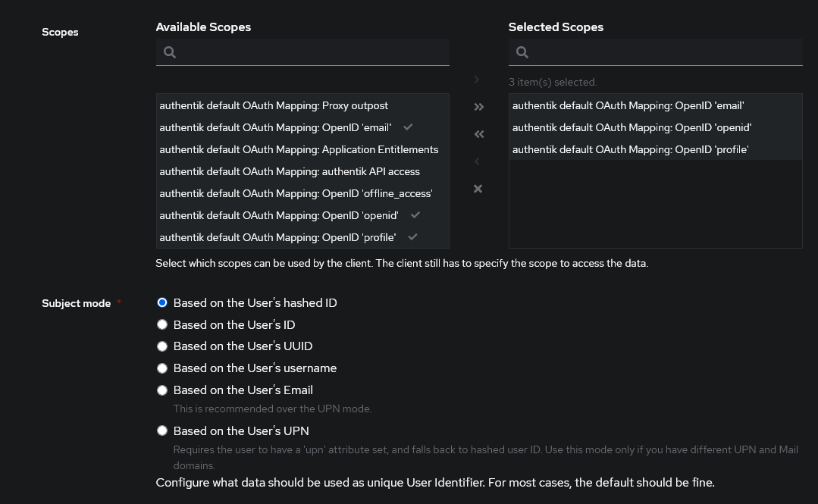
Task: Select Based on the User's hashed ID
Action: click(x=162, y=302)
